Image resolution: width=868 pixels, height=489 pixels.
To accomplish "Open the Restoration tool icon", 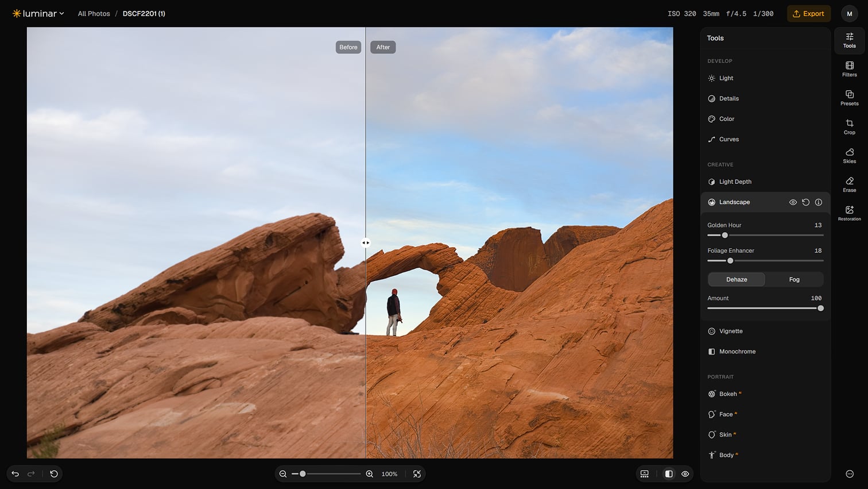I will (849, 213).
